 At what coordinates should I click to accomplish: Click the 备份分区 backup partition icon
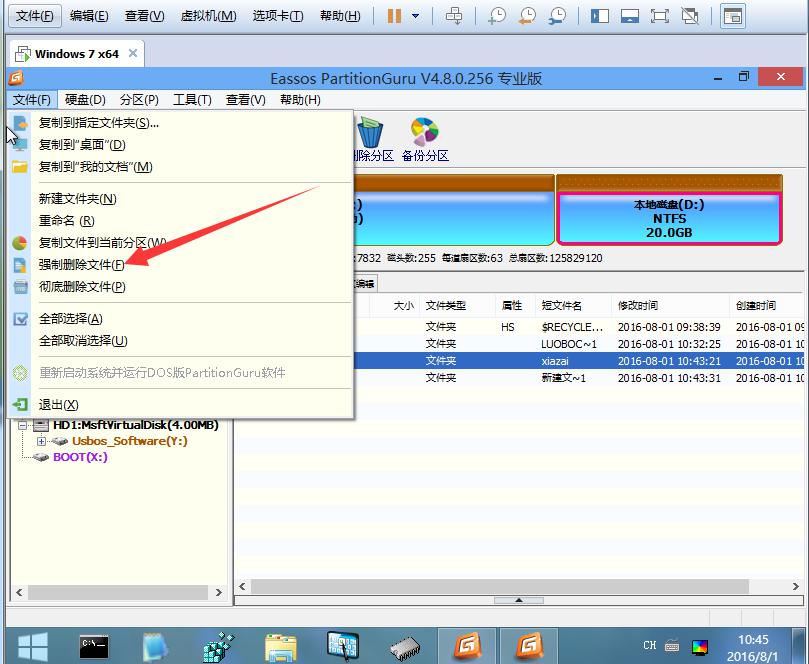click(425, 133)
